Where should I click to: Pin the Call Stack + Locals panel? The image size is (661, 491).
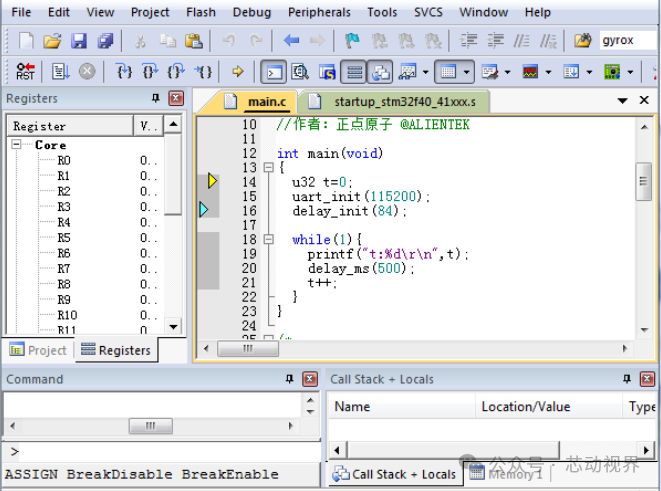pos(627,379)
